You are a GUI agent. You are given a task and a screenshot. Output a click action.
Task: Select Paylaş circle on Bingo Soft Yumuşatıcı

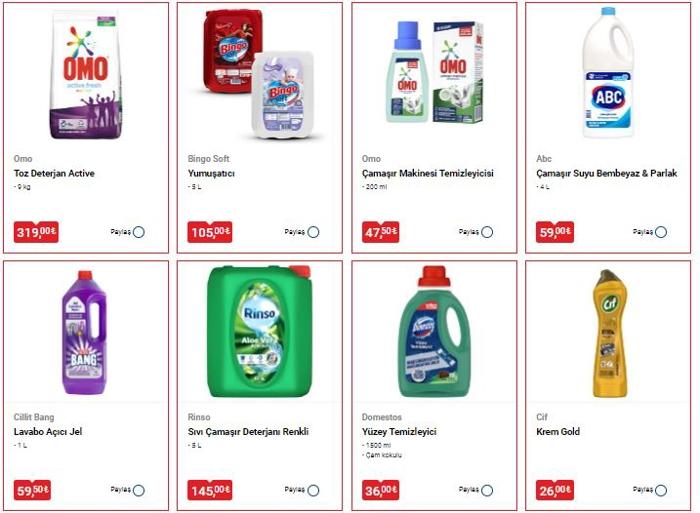pyautogui.click(x=313, y=232)
